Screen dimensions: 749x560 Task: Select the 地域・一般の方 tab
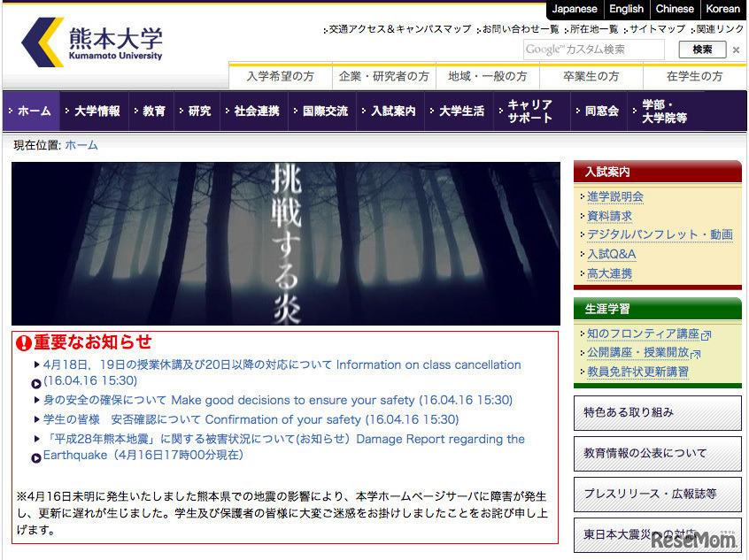[488, 76]
